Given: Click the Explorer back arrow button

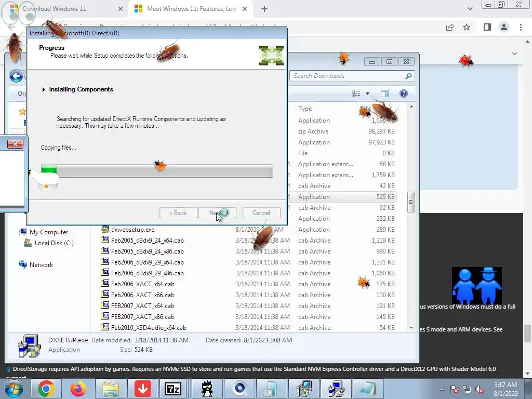Looking at the screenshot, I should (x=16, y=76).
